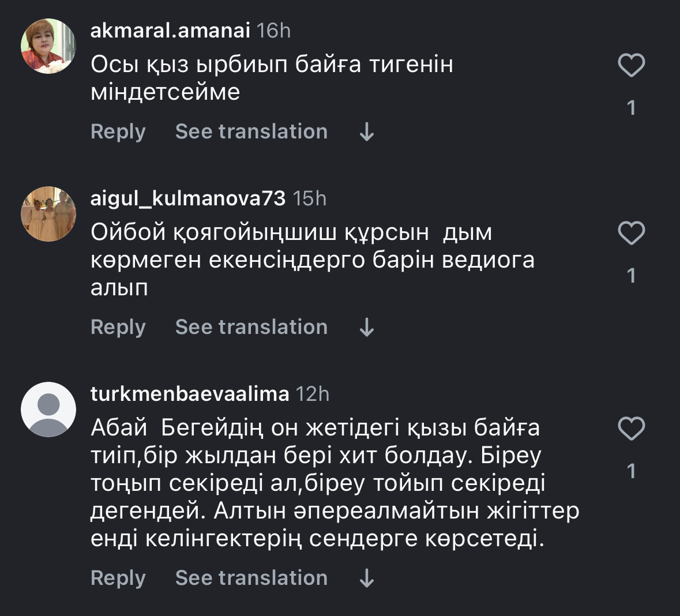The width and height of the screenshot is (680, 616).
Task: See translation of akmaral.amanai's comment
Action: [x=251, y=132]
